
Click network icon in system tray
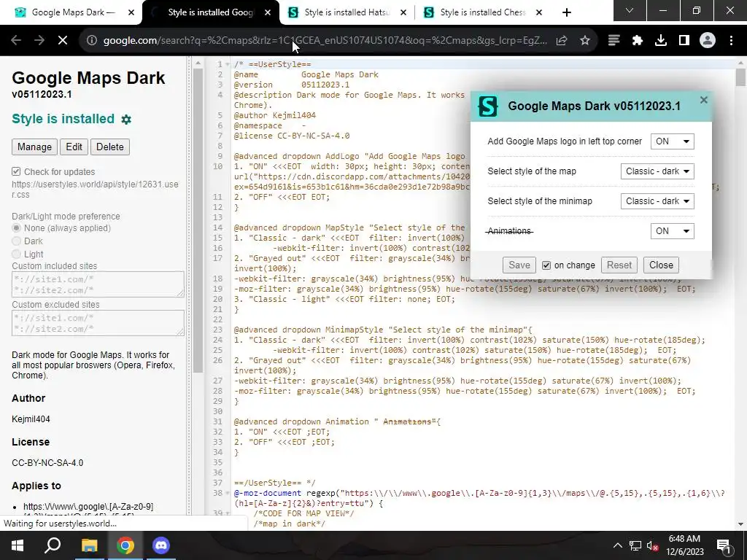click(x=635, y=545)
